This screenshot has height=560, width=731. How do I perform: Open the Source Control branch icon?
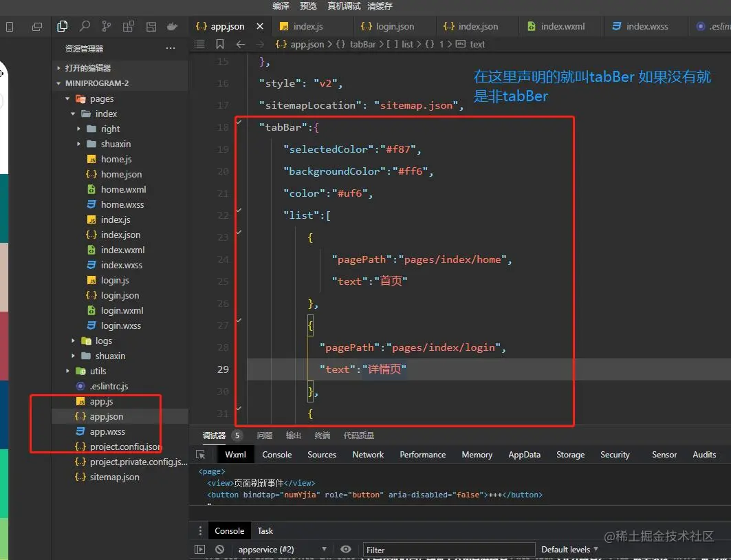pos(107,26)
